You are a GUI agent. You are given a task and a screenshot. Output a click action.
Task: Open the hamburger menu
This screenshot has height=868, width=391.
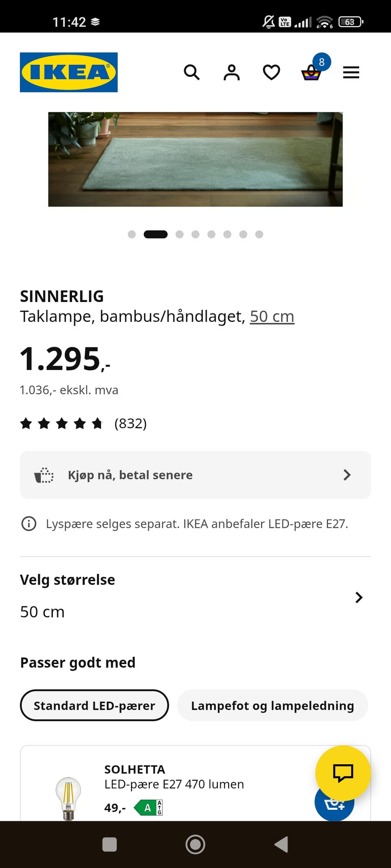click(x=351, y=72)
